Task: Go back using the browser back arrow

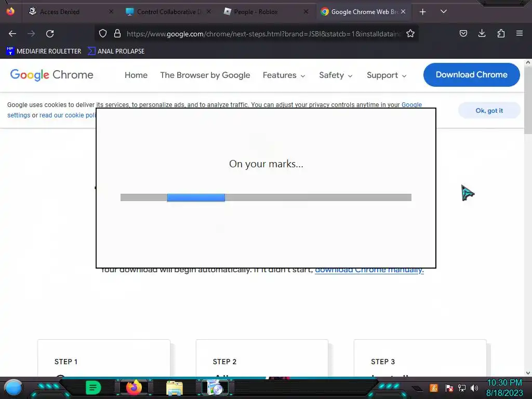Action: pyautogui.click(x=12, y=34)
